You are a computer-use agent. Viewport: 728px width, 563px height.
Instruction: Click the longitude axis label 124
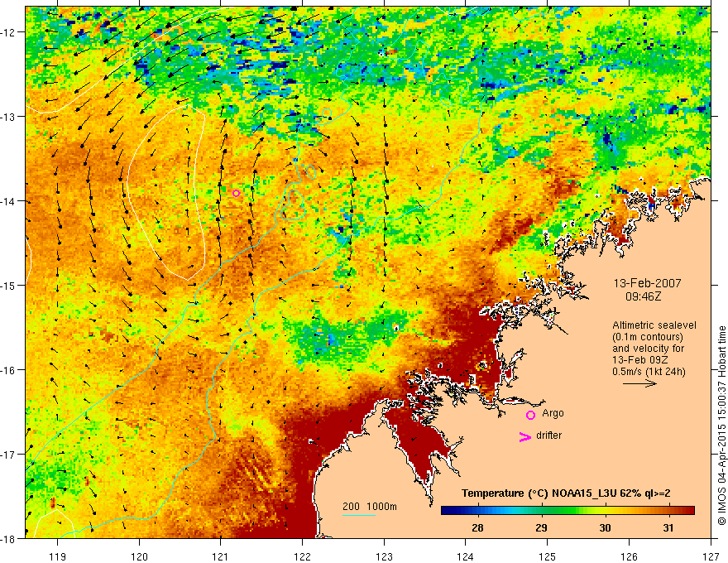click(x=466, y=556)
